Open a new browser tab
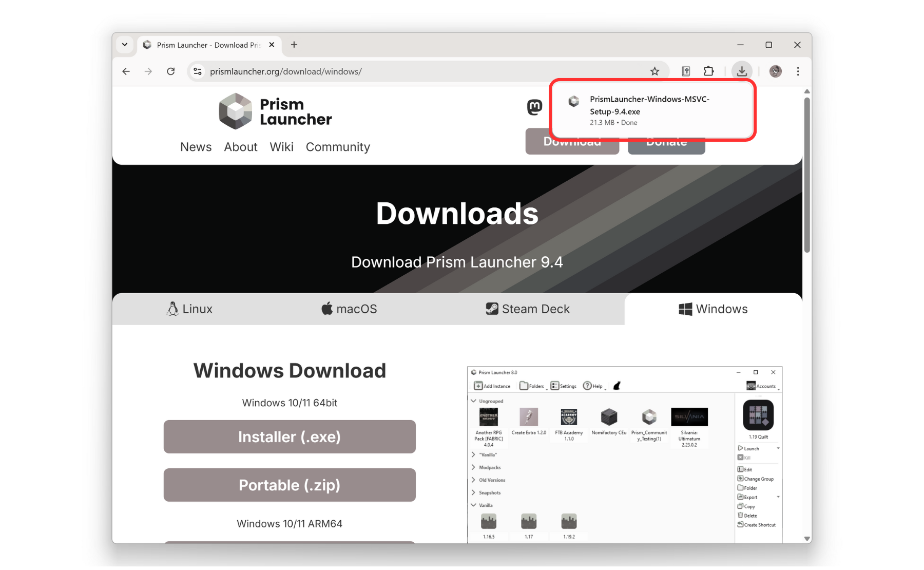The image size is (924, 570). (294, 45)
